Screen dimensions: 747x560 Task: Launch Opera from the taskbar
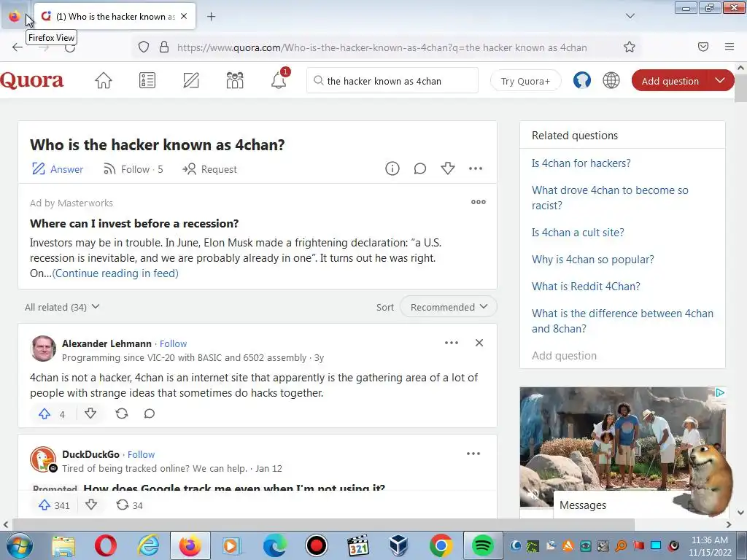coord(105,545)
